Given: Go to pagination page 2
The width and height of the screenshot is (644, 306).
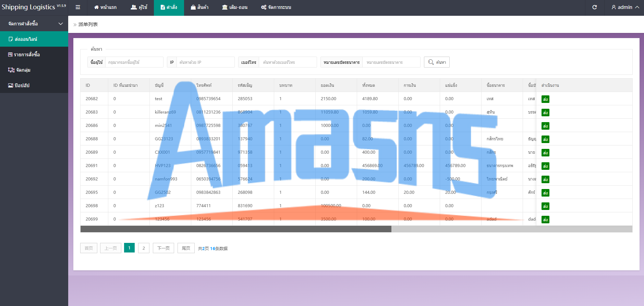Looking at the screenshot, I should click(144, 248).
